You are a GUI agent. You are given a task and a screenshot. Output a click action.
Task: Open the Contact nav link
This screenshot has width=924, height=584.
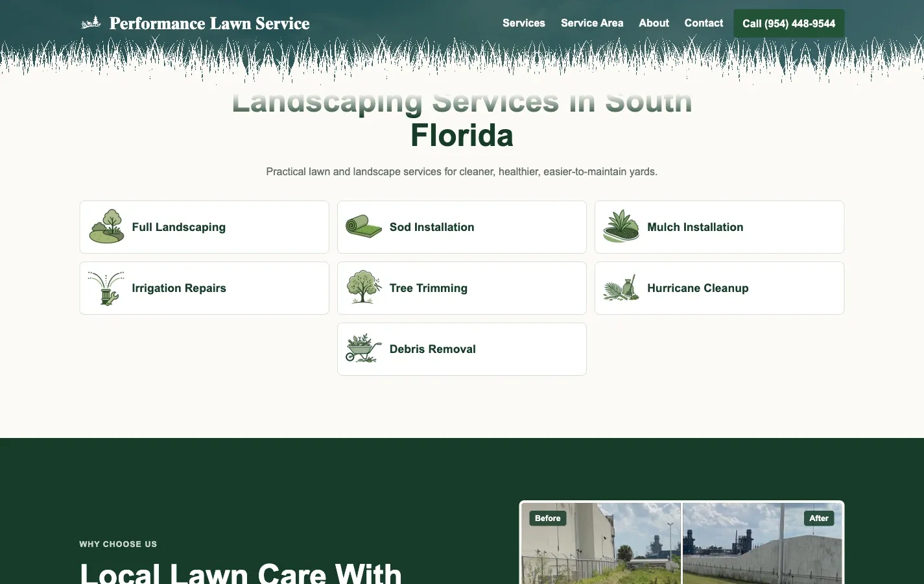pyautogui.click(x=704, y=23)
